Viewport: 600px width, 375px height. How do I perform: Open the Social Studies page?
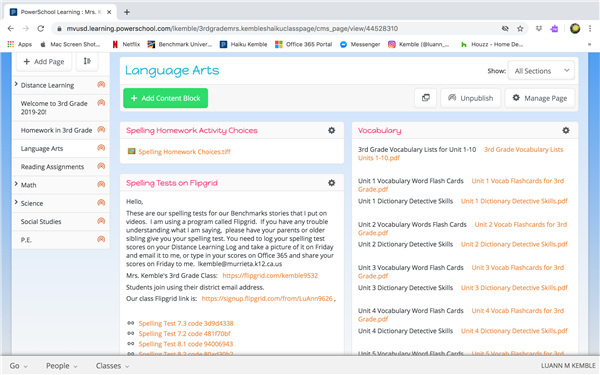point(41,222)
